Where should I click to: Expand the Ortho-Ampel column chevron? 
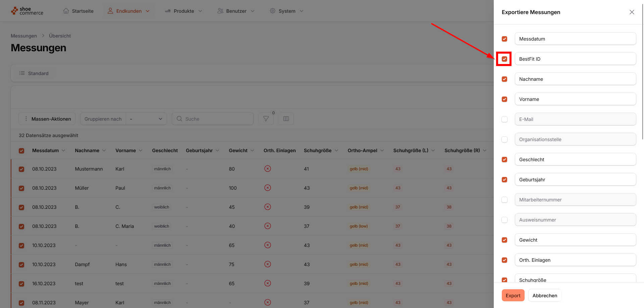[382, 150]
